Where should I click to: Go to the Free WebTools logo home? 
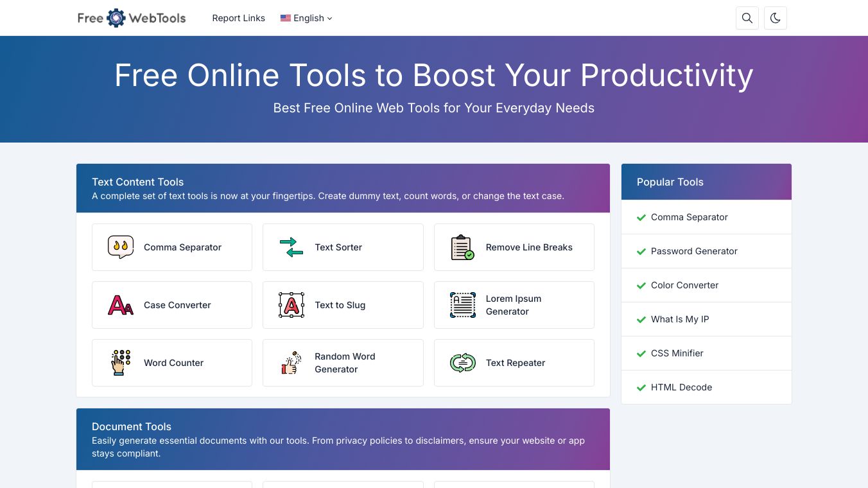pos(132,18)
